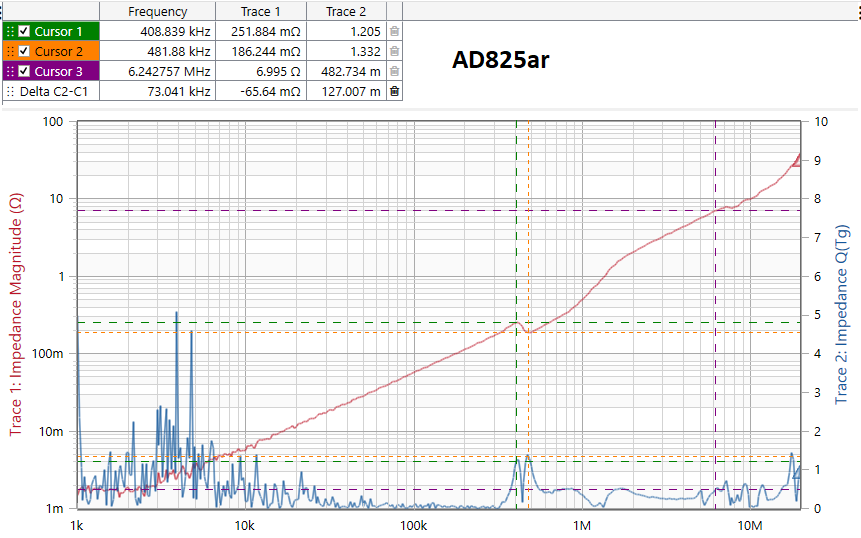
Task: Click the Trace 1 Impedance Magnitude axis label
Action: [x=16, y=315]
